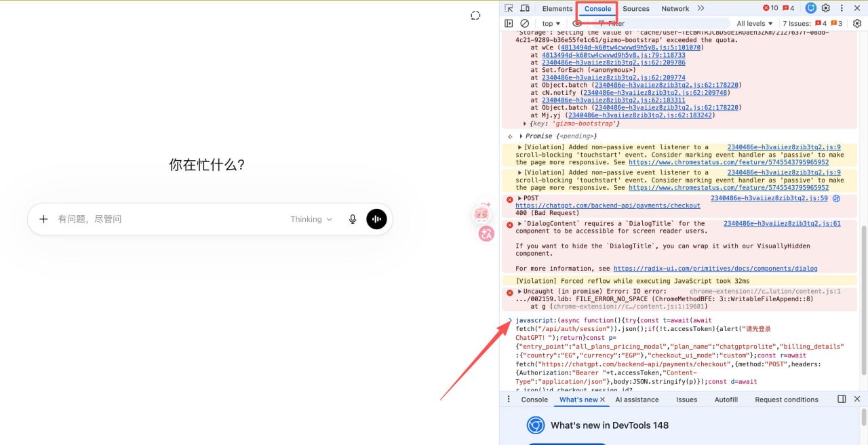This screenshot has height=445, width=868.
Task: Click the pink anime avatar extension icon
Action: (483, 214)
